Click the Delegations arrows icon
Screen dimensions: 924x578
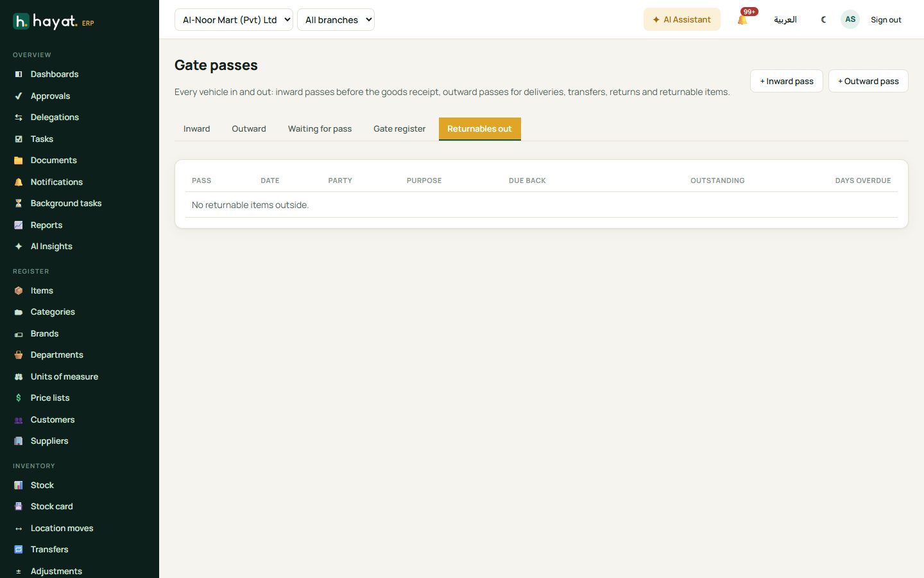click(19, 118)
